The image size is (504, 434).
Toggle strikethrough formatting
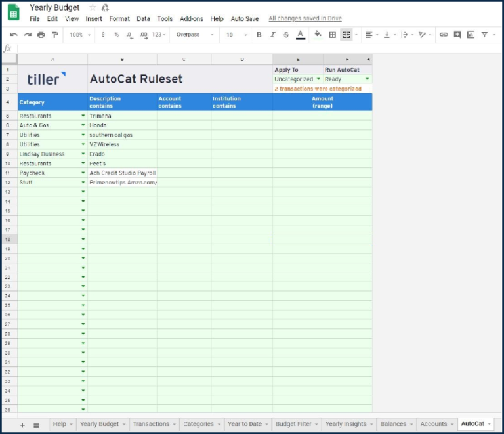click(285, 35)
